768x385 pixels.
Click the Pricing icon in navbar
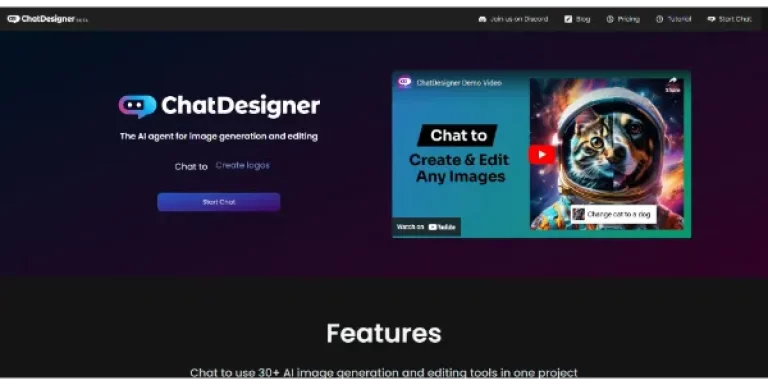pos(610,19)
